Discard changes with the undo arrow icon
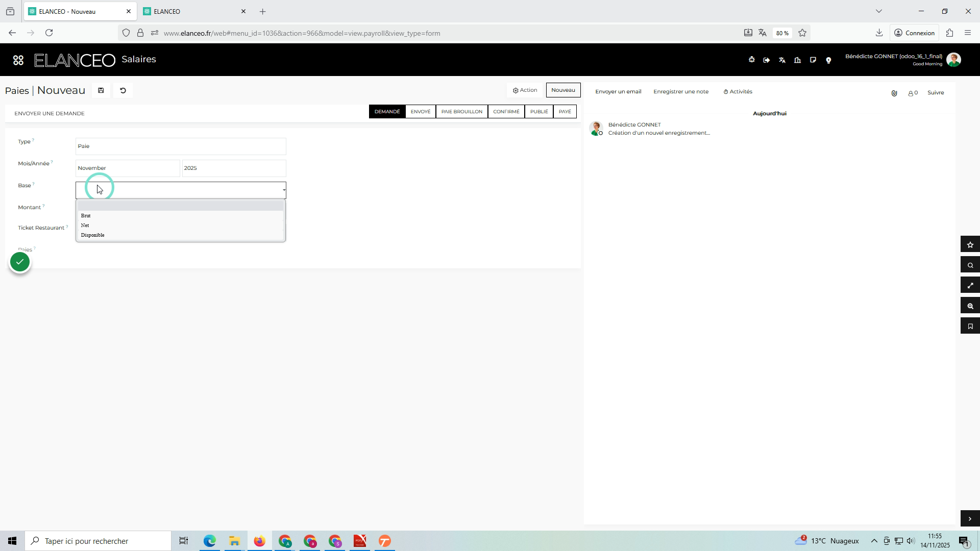Screen dimensions: 980x551 (123, 90)
